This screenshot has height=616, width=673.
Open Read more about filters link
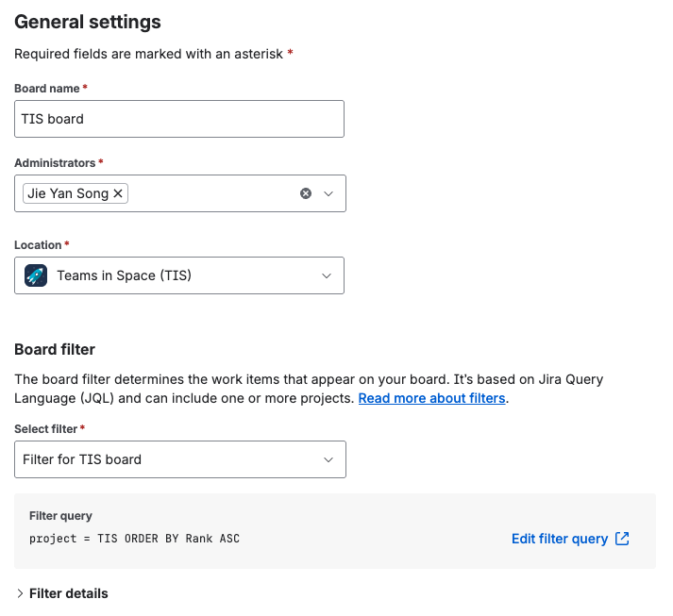pos(431,398)
